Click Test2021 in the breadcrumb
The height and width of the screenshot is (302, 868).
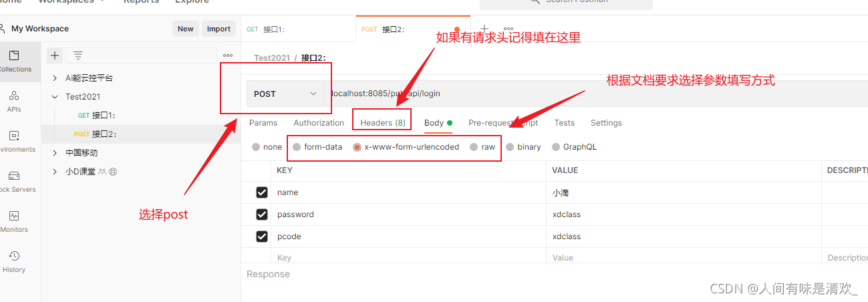pyautogui.click(x=272, y=58)
